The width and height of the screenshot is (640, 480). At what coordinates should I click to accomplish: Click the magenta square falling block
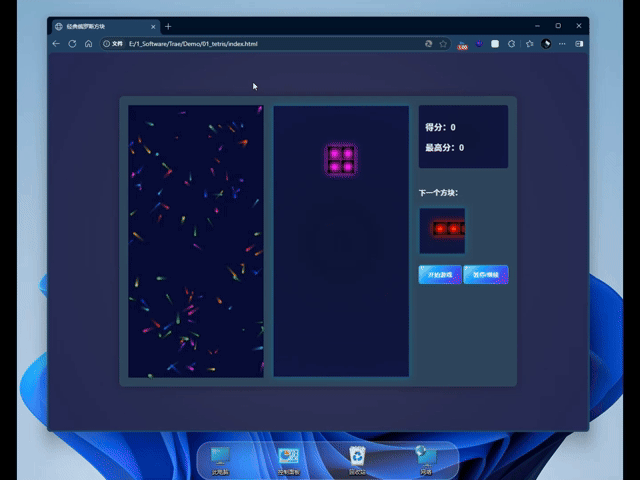[341, 160]
